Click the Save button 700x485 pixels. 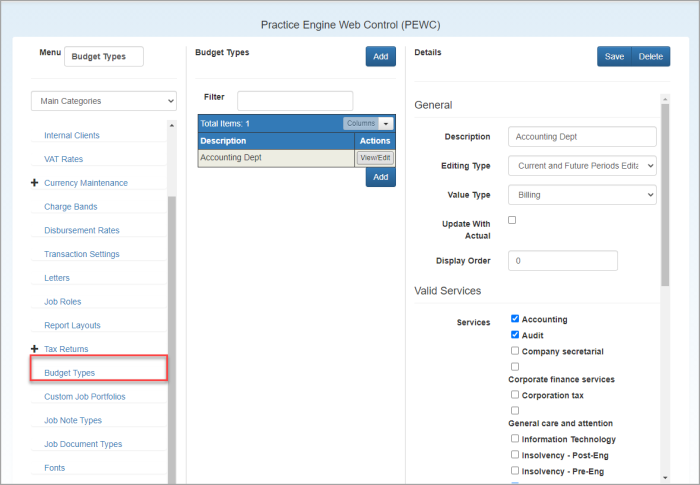pos(614,57)
